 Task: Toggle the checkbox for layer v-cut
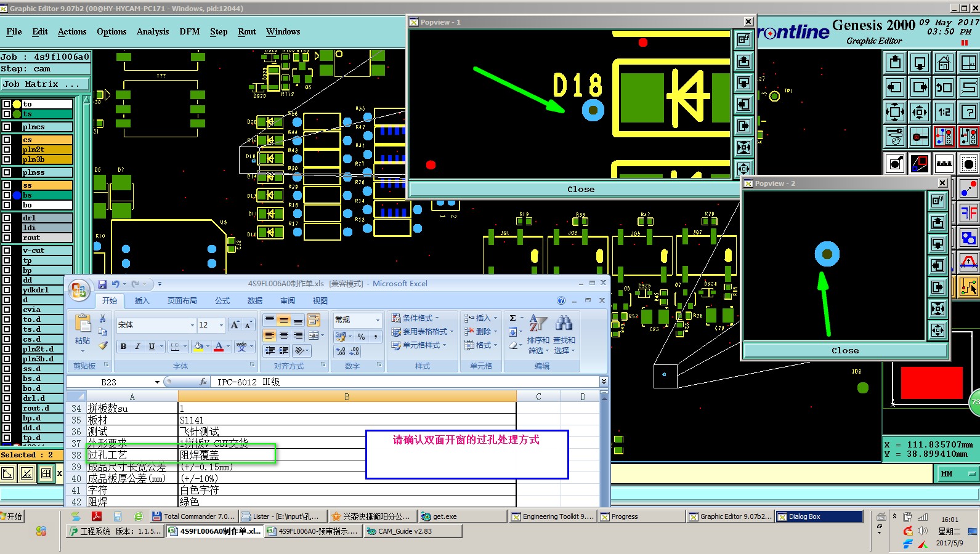[7, 251]
